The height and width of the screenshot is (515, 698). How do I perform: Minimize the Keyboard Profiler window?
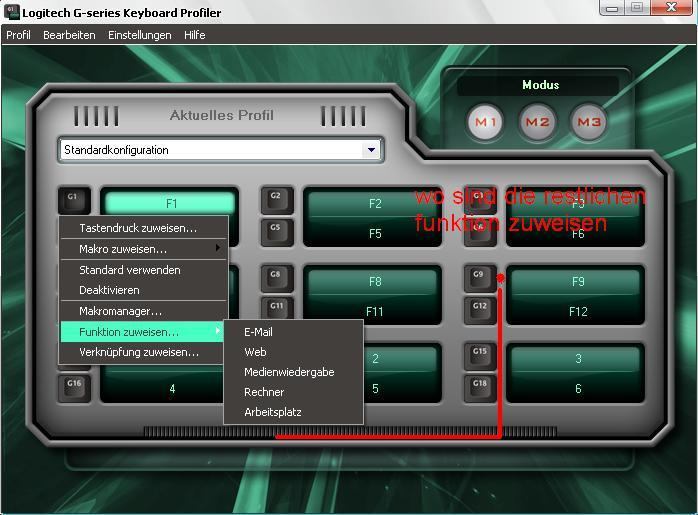click(612, 8)
